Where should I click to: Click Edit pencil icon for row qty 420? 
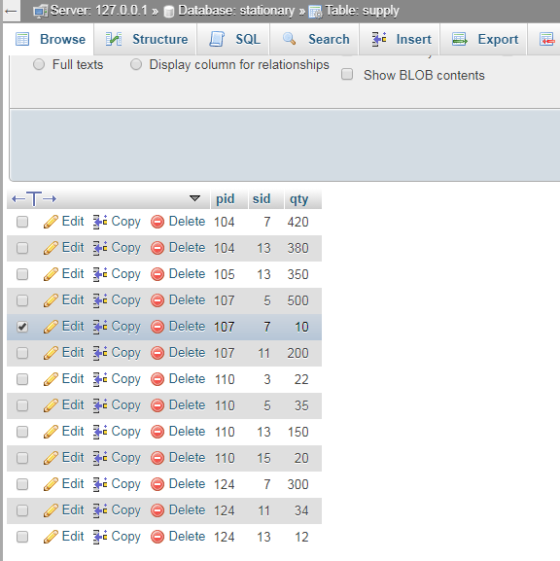pyautogui.click(x=50, y=222)
